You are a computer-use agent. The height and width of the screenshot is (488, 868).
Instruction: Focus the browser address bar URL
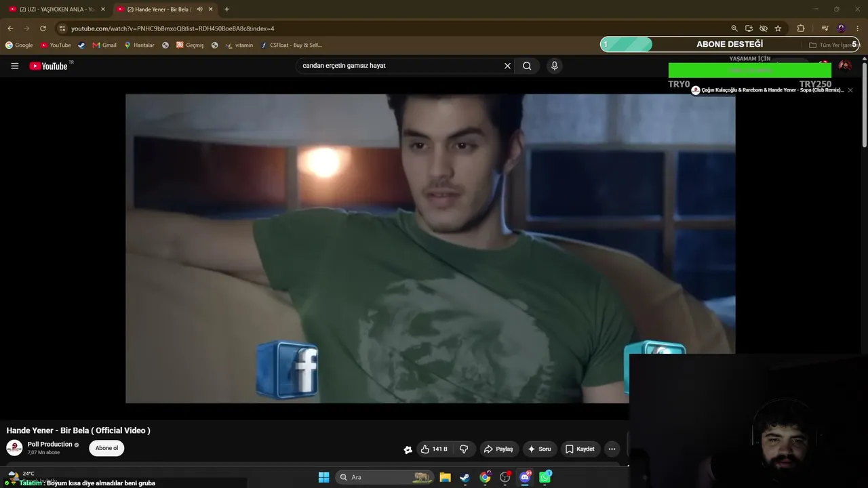coord(173,28)
